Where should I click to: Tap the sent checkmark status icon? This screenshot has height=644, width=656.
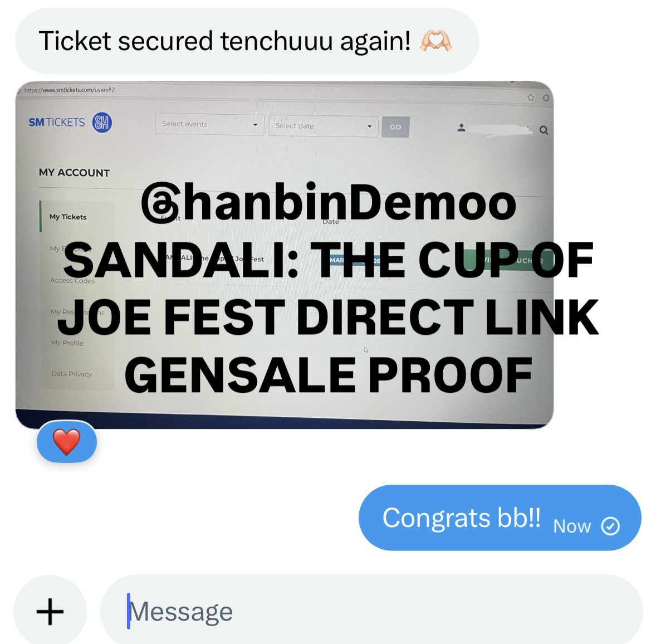pos(610,526)
